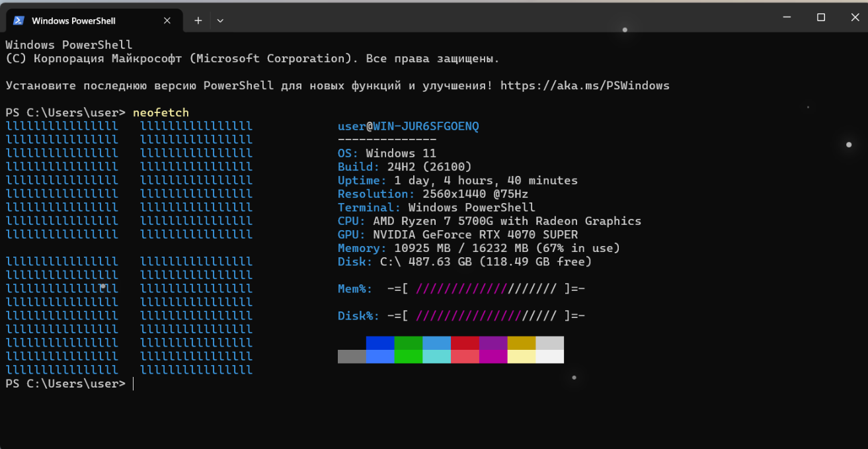This screenshot has height=449, width=868.
Task: Click the dark blue color block
Action: (380, 343)
